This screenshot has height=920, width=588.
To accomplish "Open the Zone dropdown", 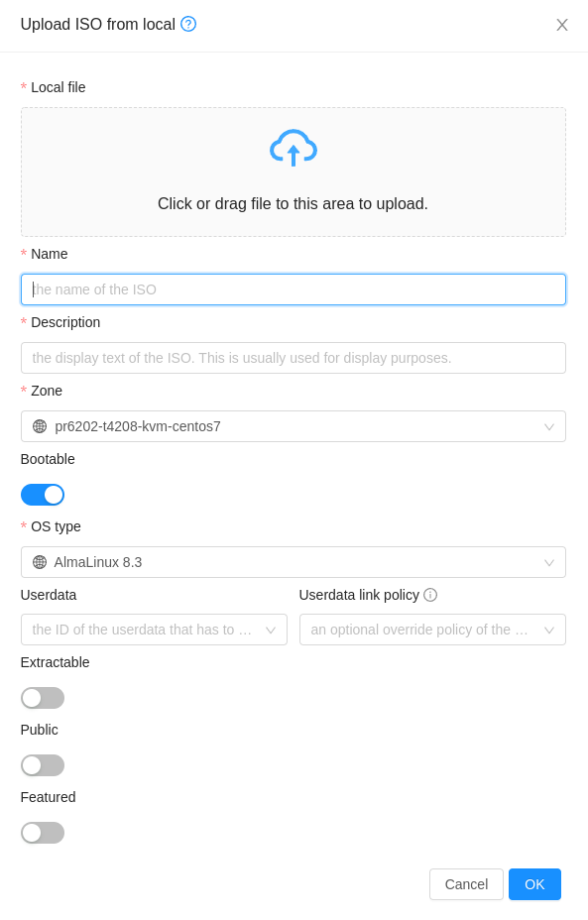I will pos(293,426).
